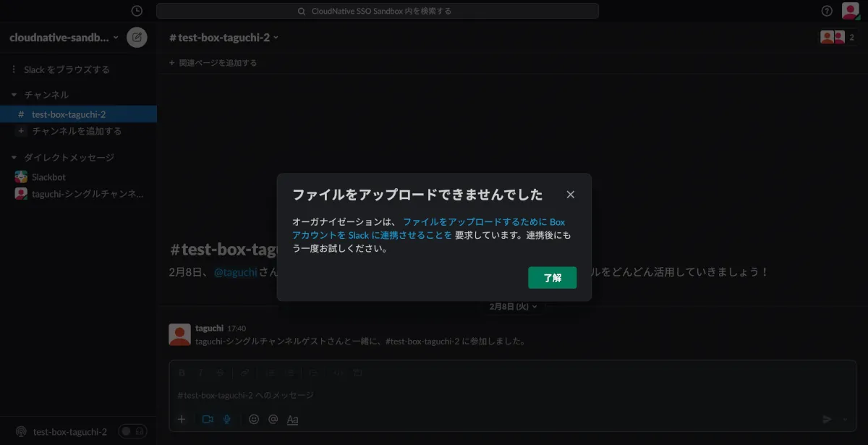
Task: Click チャンネルを追加する in sidebar
Action: point(77,131)
